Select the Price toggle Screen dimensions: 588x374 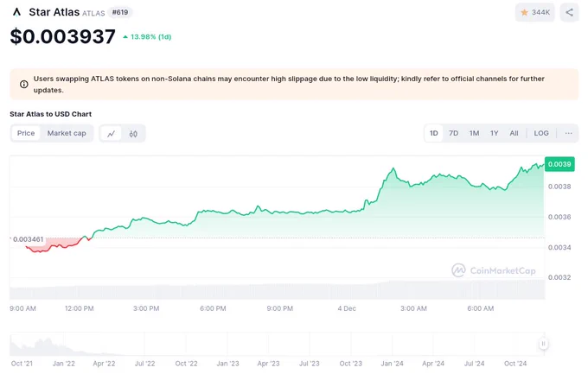point(26,133)
